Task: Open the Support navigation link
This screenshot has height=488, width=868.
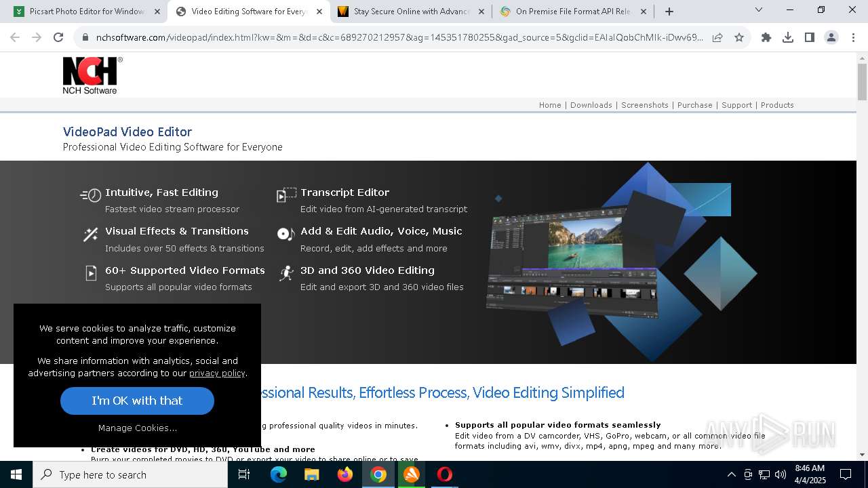Action: coord(737,105)
